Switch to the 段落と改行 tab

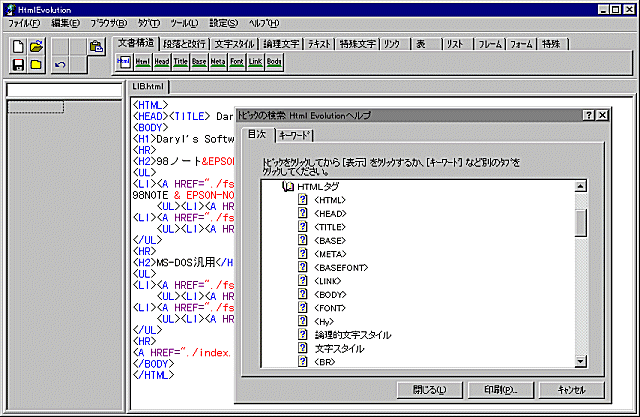(187, 44)
